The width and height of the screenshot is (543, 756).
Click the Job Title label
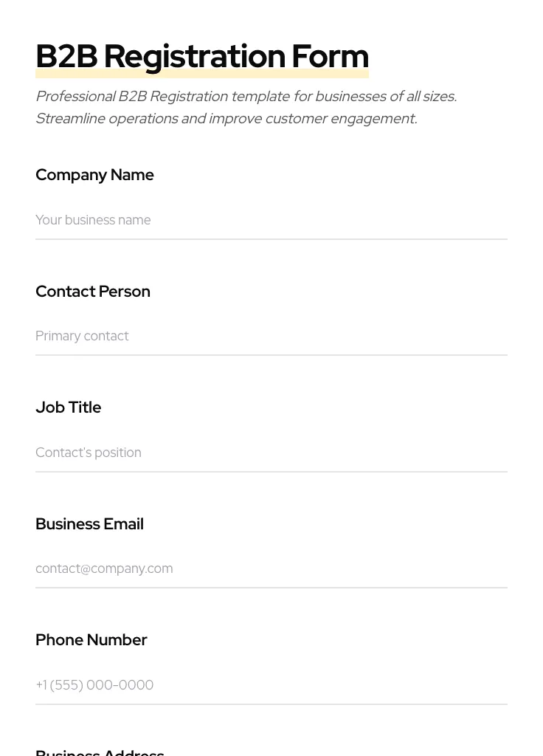coord(69,408)
